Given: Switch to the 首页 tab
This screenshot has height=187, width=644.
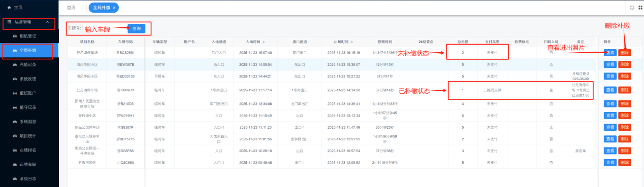Looking at the screenshot, I should point(71,8).
